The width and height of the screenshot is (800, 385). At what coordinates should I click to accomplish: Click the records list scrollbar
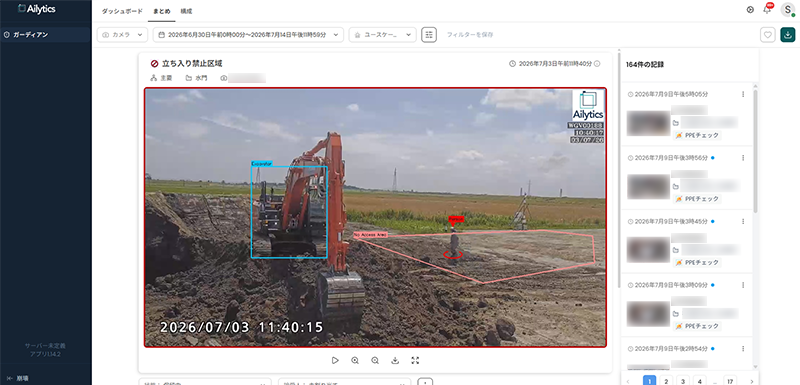(756, 151)
